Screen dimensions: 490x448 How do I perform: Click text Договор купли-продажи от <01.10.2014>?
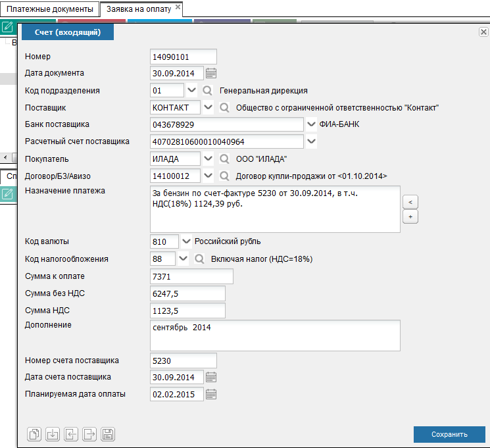click(x=311, y=176)
